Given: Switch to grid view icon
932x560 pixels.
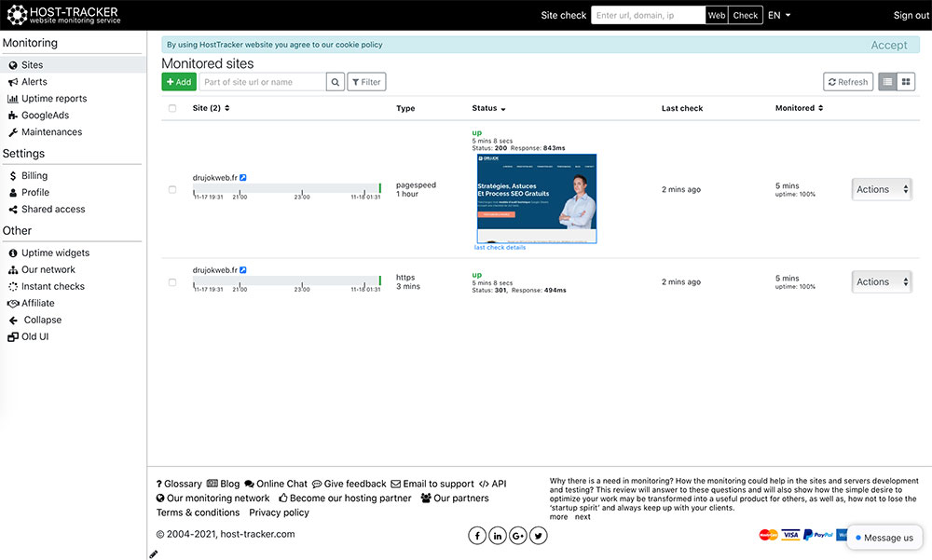Looking at the screenshot, I should pyautogui.click(x=906, y=82).
